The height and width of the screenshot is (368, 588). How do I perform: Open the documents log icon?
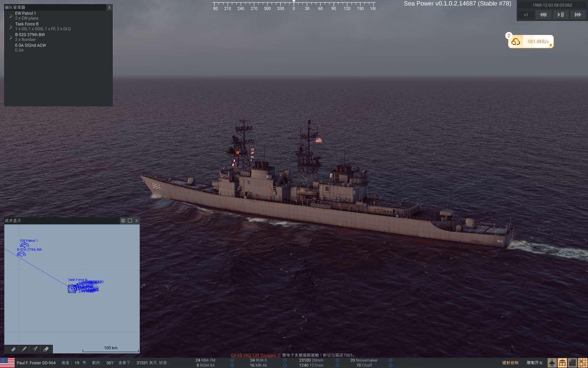pyautogui.click(x=572, y=363)
